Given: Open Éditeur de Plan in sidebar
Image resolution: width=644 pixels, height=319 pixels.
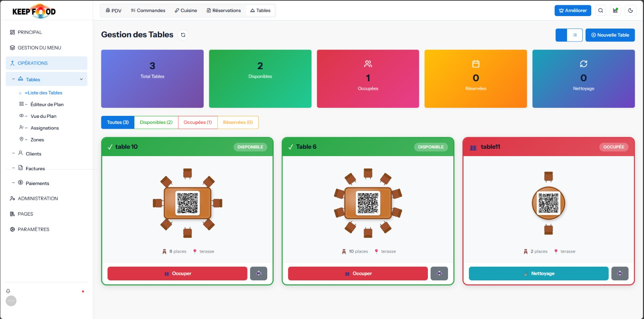Looking at the screenshot, I should coord(47,104).
